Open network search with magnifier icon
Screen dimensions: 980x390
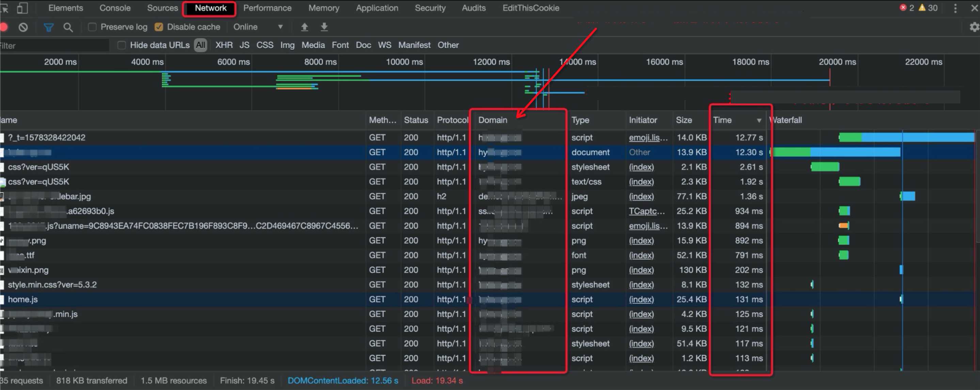[x=68, y=27]
